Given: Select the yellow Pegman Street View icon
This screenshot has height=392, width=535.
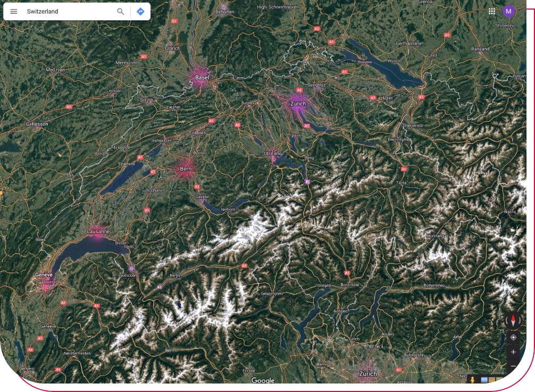Looking at the screenshot, I should coord(471,380).
